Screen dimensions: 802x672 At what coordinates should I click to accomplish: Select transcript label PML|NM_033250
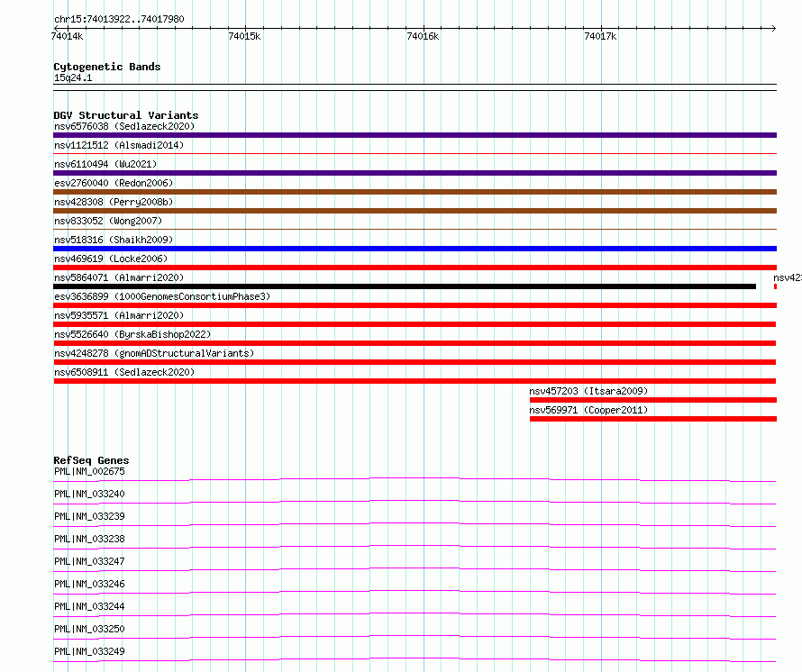point(89,629)
